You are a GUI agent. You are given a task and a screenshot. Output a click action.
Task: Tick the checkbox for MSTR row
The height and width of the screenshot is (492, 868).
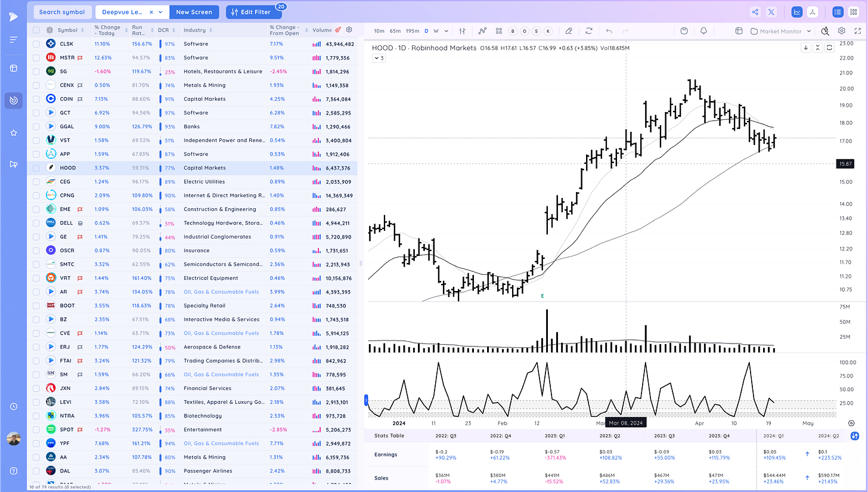(36, 58)
